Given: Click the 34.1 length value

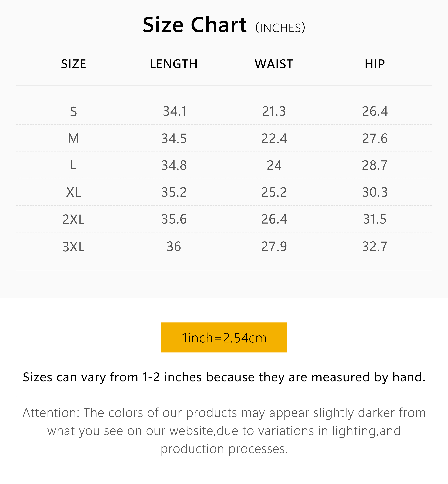Looking at the screenshot, I should [175, 111].
